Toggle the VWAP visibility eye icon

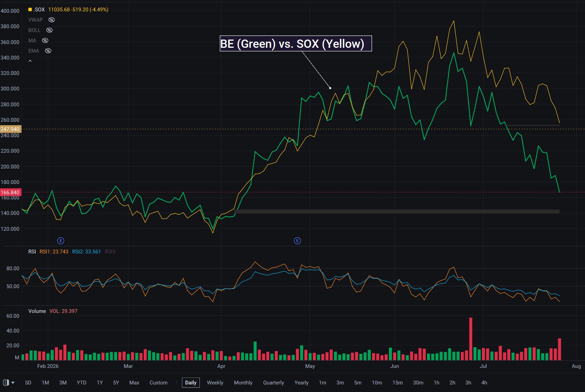coord(52,20)
